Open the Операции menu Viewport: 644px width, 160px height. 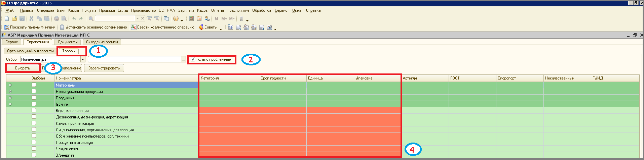[x=45, y=10]
